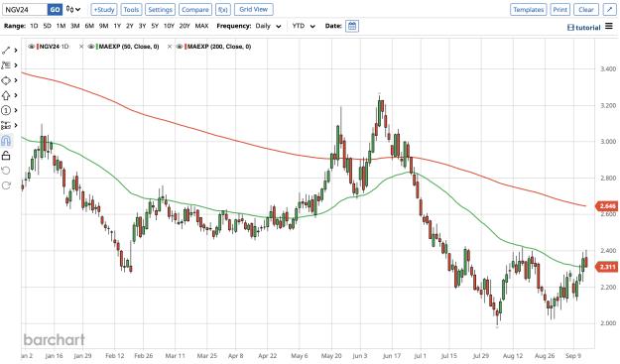Open the hamburger menu icon

[609, 26]
